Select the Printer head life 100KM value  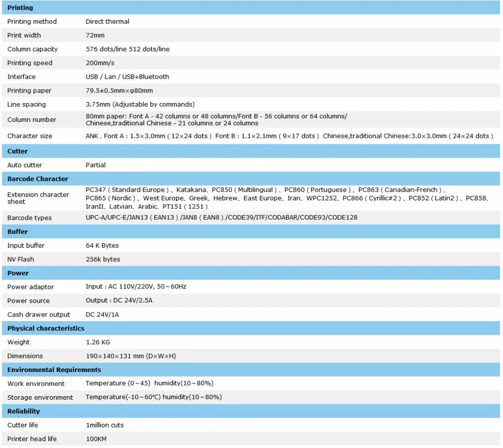click(96, 439)
